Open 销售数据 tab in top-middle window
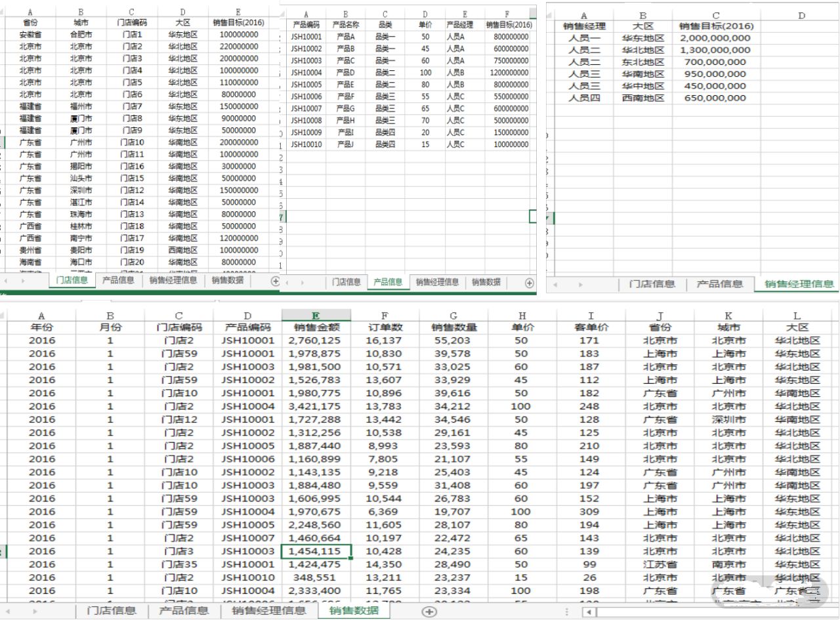 [486, 282]
